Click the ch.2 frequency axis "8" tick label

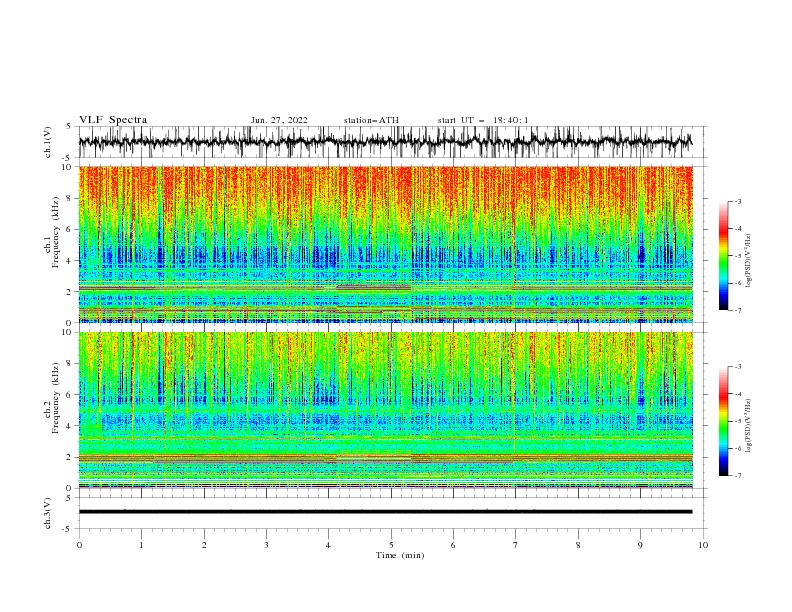tap(71, 364)
